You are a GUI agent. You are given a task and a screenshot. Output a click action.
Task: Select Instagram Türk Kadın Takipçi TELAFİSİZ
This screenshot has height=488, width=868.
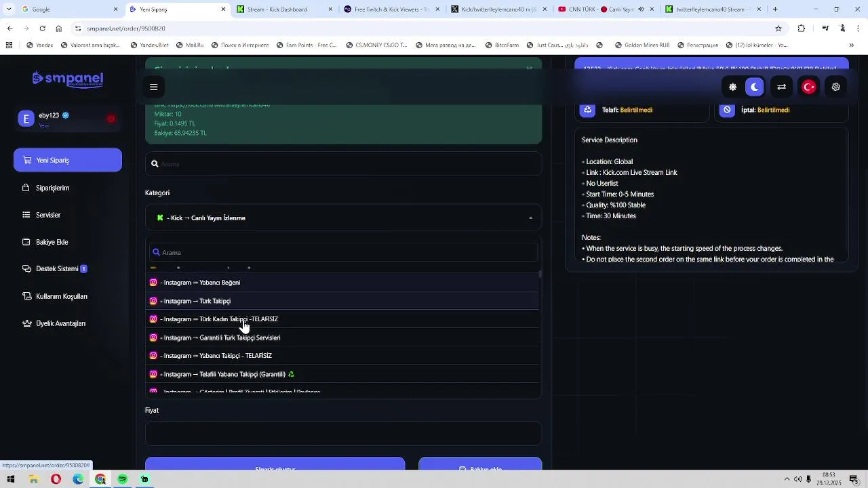(343, 319)
